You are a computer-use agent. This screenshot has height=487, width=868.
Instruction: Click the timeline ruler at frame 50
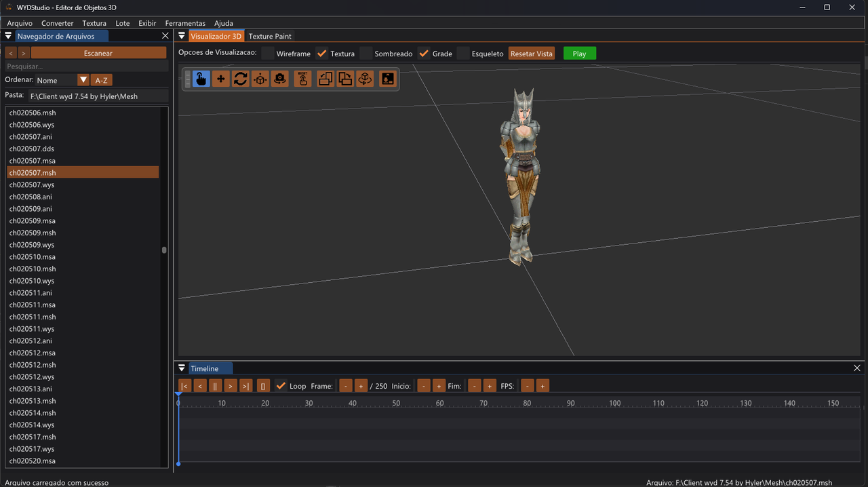pos(396,403)
